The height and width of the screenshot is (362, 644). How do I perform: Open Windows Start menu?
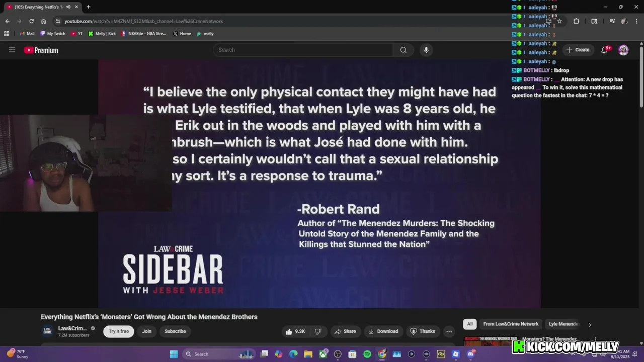[x=174, y=354]
